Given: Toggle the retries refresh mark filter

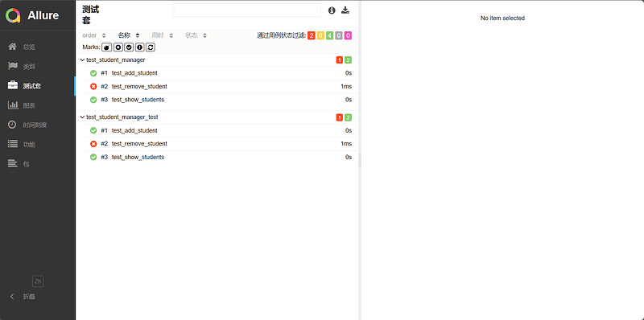Looking at the screenshot, I should click(x=151, y=47).
